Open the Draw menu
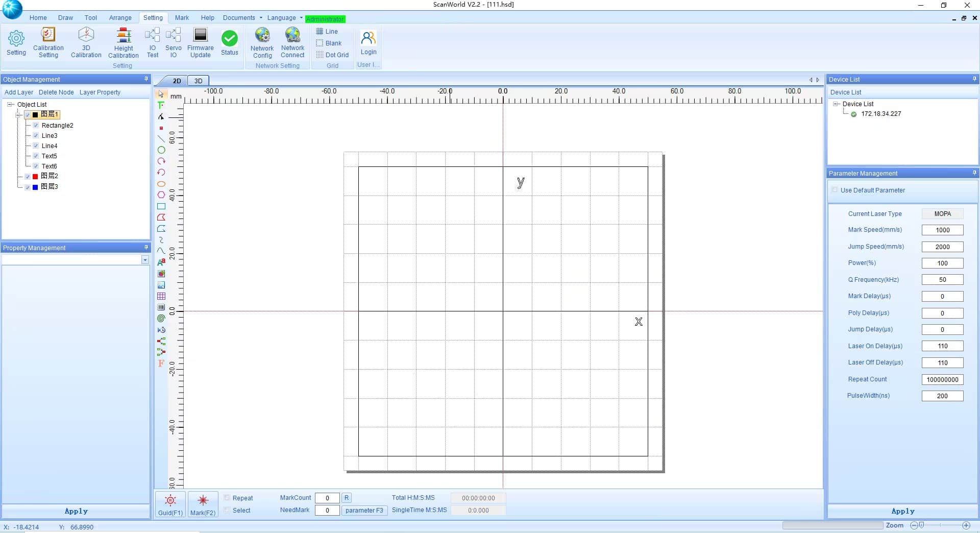 (65, 17)
